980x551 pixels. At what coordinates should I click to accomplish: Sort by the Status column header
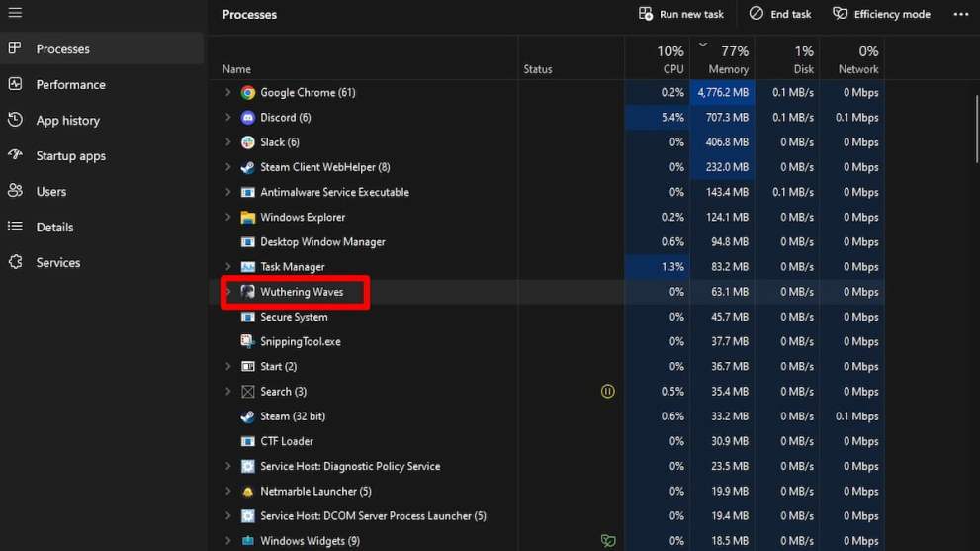[571, 58]
